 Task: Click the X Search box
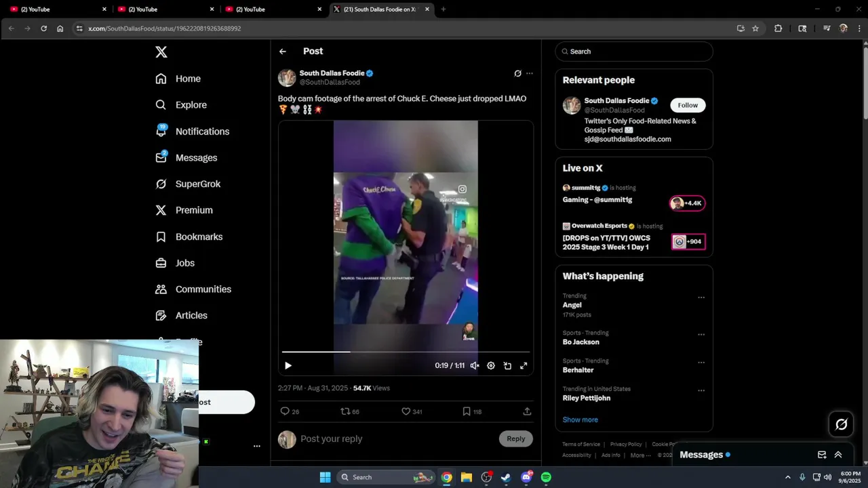coord(634,52)
